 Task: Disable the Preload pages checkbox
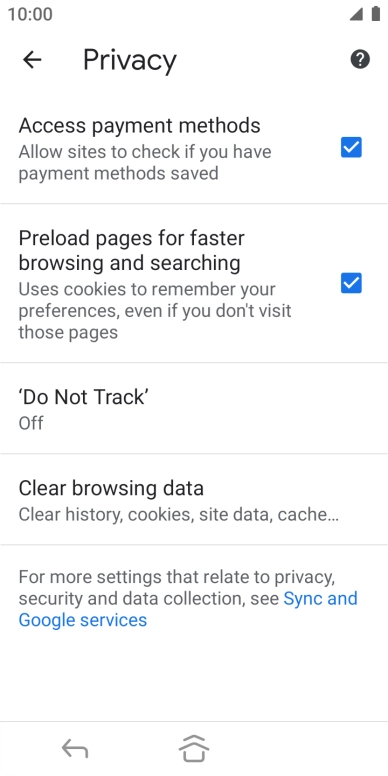(x=351, y=283)
